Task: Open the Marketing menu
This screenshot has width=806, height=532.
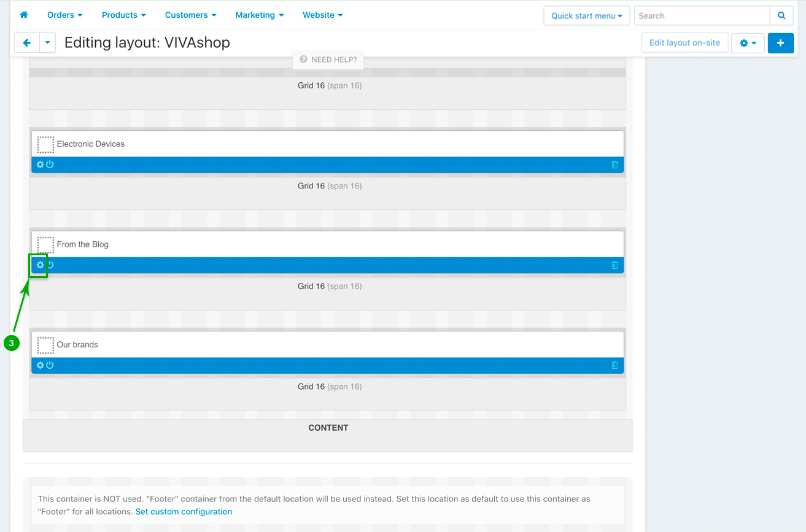Action: [x=259, y=15]
